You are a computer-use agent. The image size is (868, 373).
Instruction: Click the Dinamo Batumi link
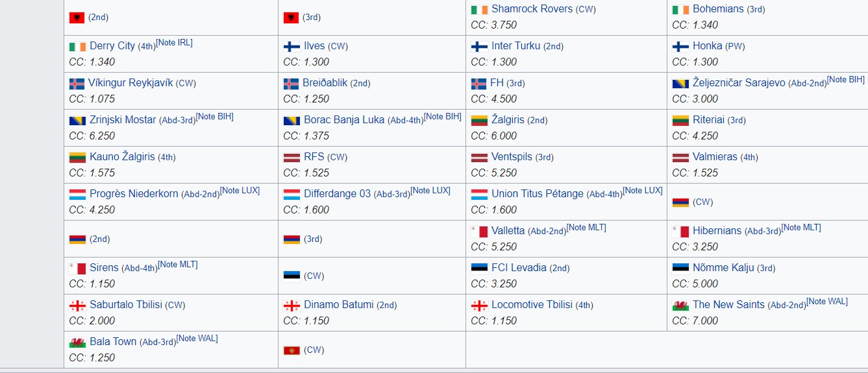(339, 305)
